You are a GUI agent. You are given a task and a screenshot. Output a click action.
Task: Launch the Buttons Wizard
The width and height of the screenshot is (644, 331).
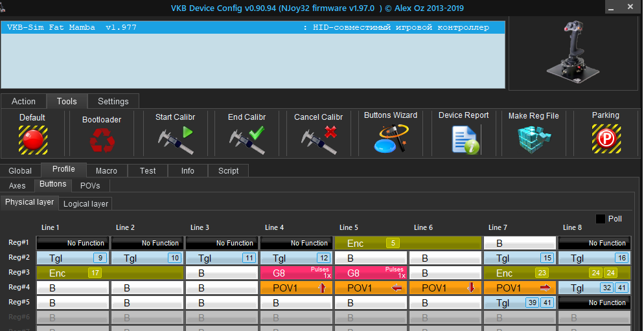coord(391,139)
